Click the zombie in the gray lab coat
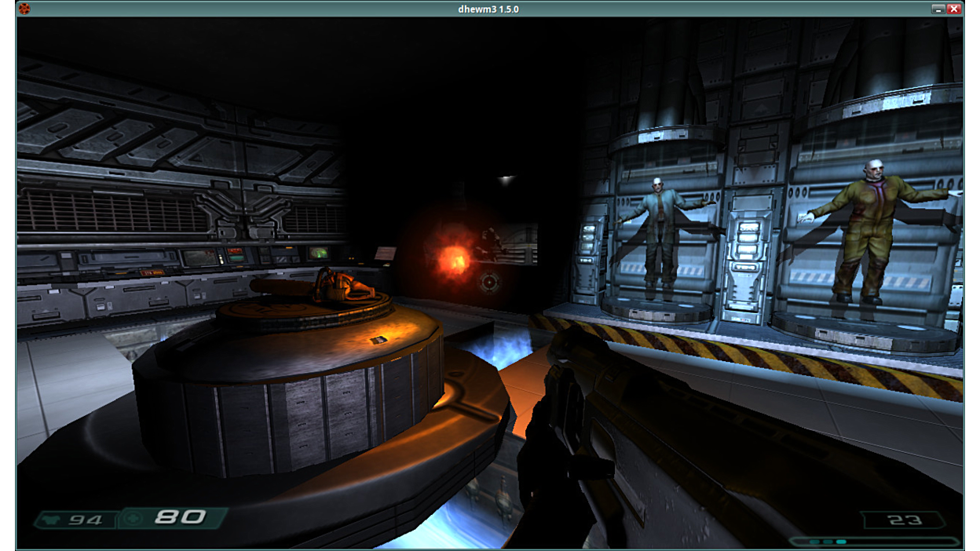This screenshot has width=980, height=551. (658, 228)
